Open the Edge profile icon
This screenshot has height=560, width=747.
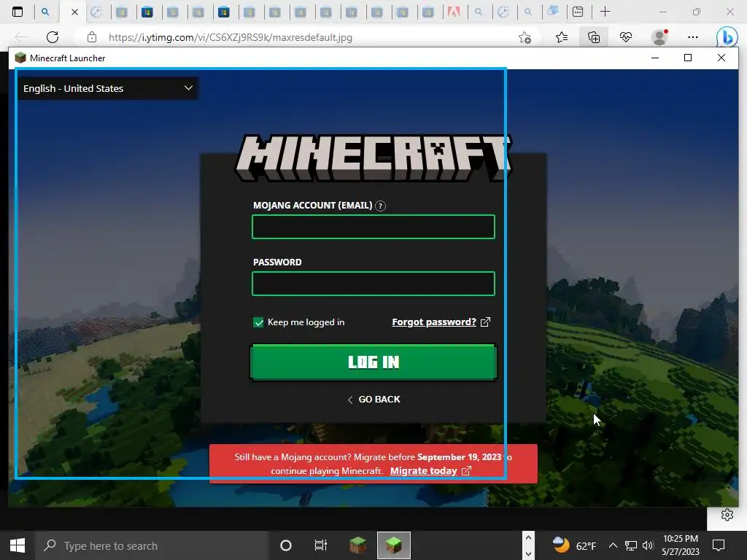click(659, 37)
